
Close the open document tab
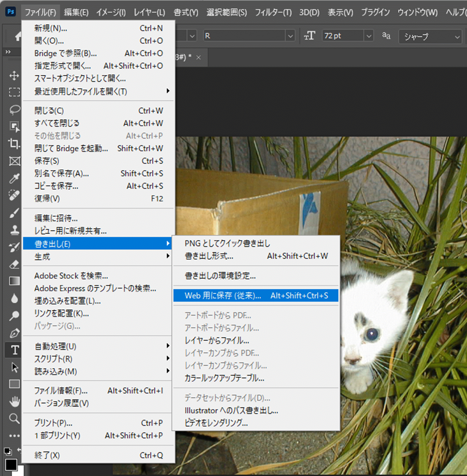click(198, 58)
